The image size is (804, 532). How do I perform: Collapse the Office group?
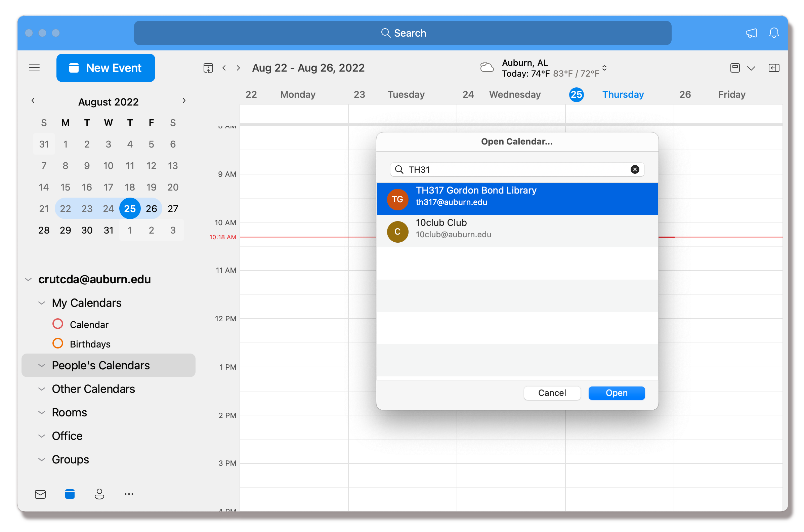41,436
